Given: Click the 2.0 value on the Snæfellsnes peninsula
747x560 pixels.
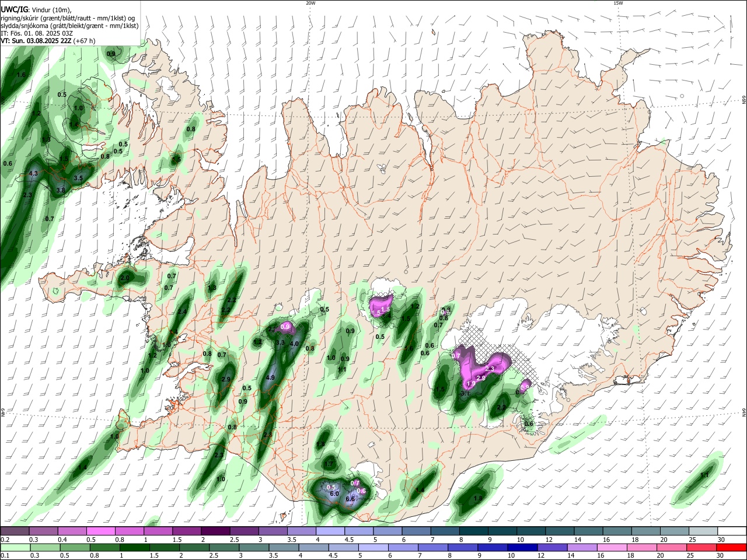Looking at the screenshot, I should [x=125, y=278].
